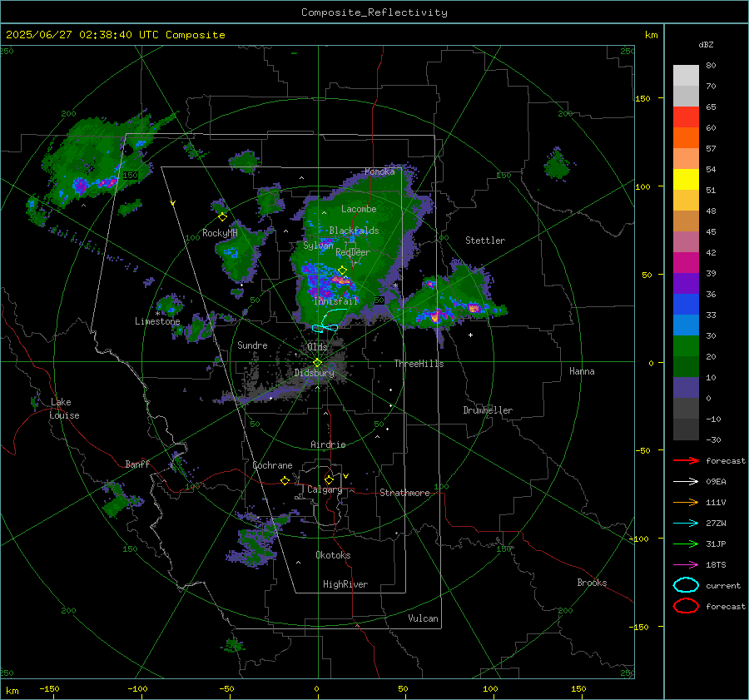Click the Ponoka city label

379,171
